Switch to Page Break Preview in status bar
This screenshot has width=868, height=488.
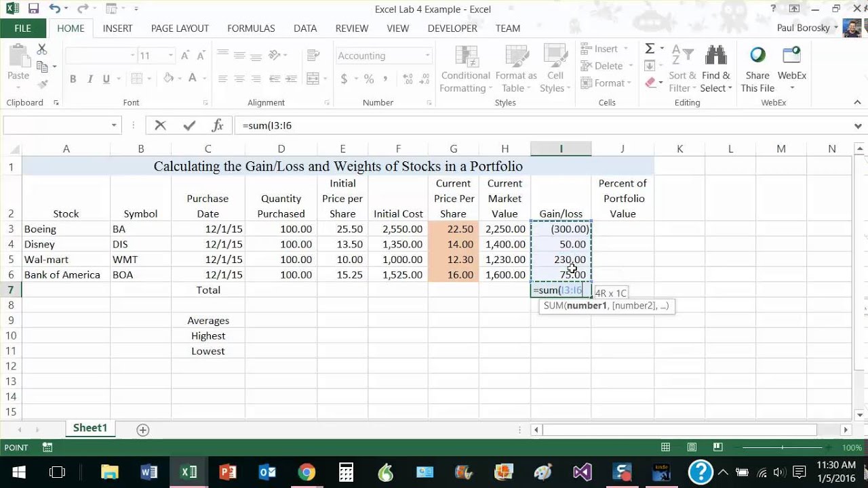point(718,447)
